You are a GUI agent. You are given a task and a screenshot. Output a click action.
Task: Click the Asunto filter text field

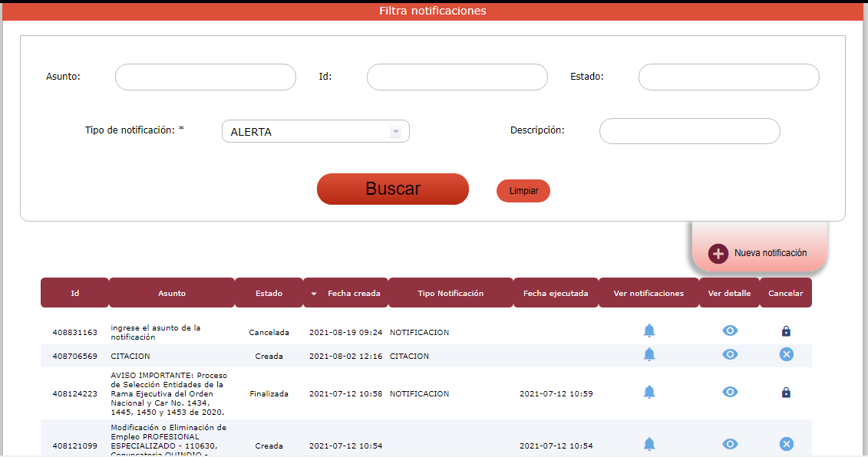206,77
